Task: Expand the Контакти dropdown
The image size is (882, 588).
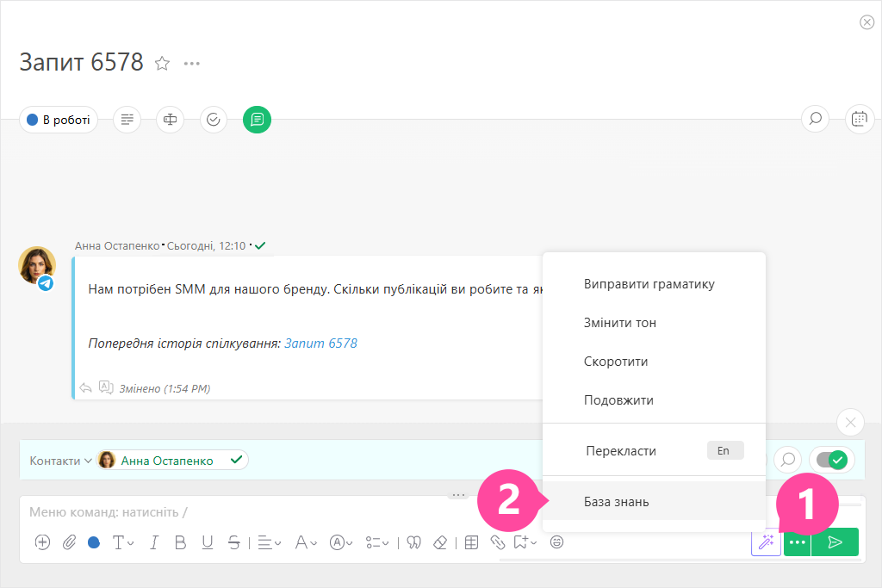Action: point(60,461)
